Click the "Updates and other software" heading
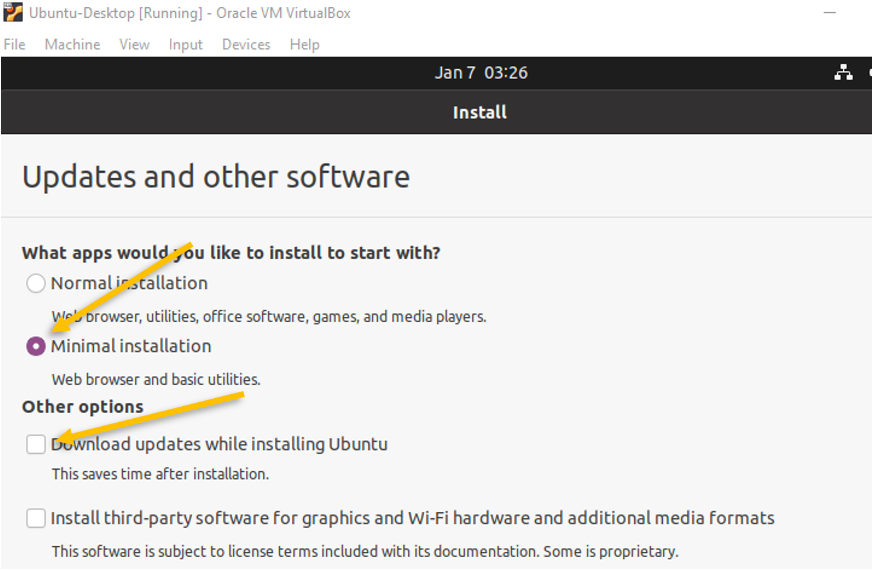The image size is (872, 570). 216,177
